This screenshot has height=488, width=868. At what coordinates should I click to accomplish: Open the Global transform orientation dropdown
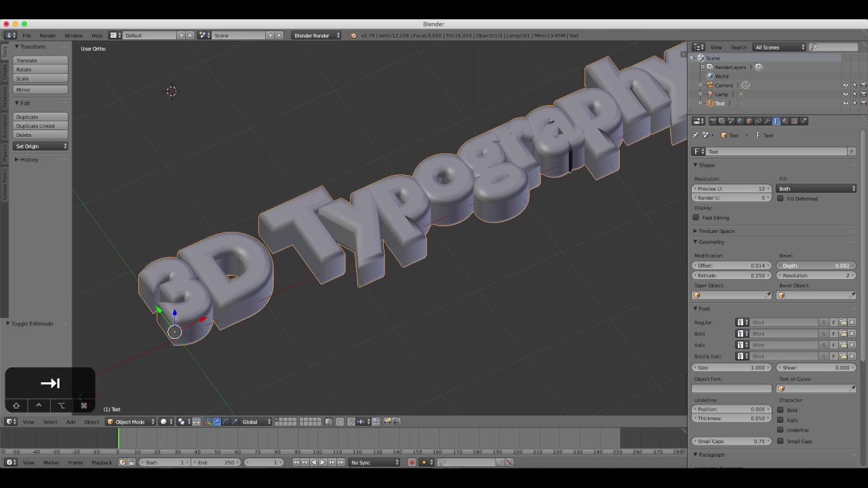(256, 422)
